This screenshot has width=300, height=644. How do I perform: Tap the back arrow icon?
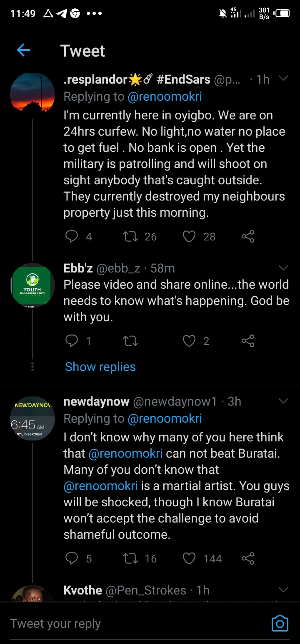coord(23,50)
